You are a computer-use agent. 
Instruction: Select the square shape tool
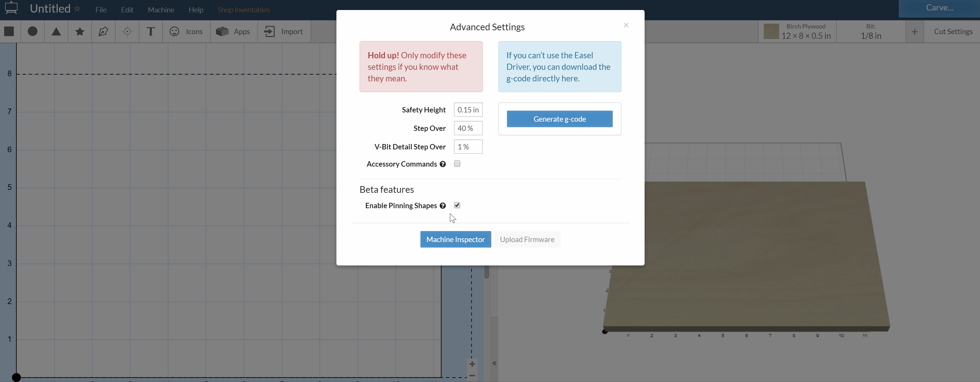[x=9, y=32]
